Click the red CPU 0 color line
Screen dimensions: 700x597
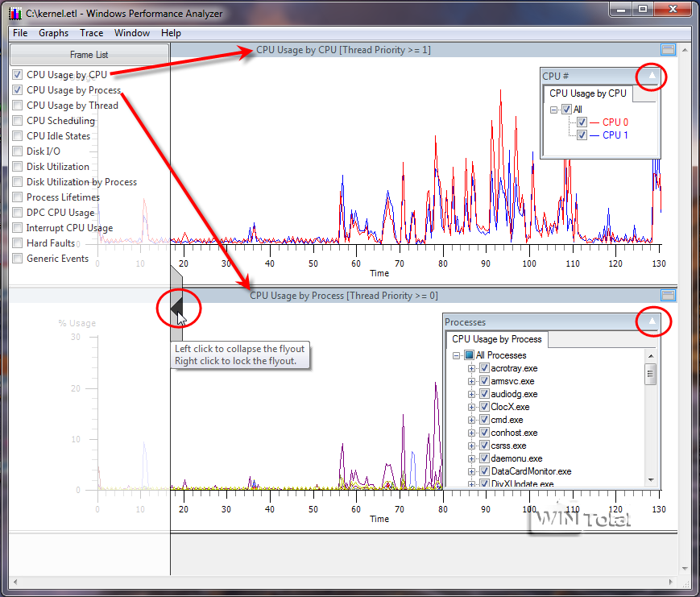[x=594, y=122]
